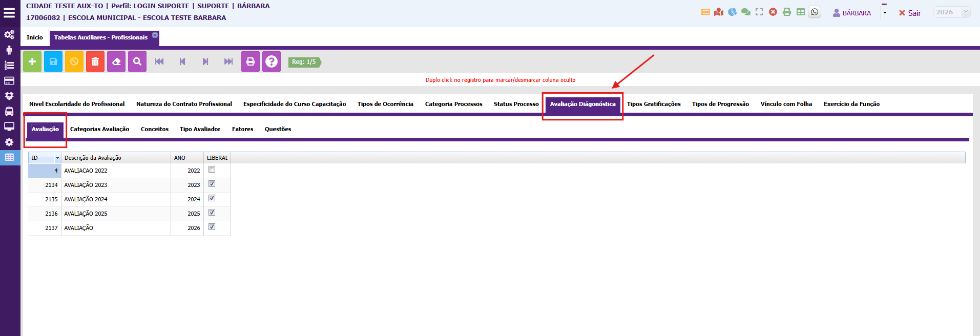Click the bus icon in left sidebar

click(x=9, y=111)
